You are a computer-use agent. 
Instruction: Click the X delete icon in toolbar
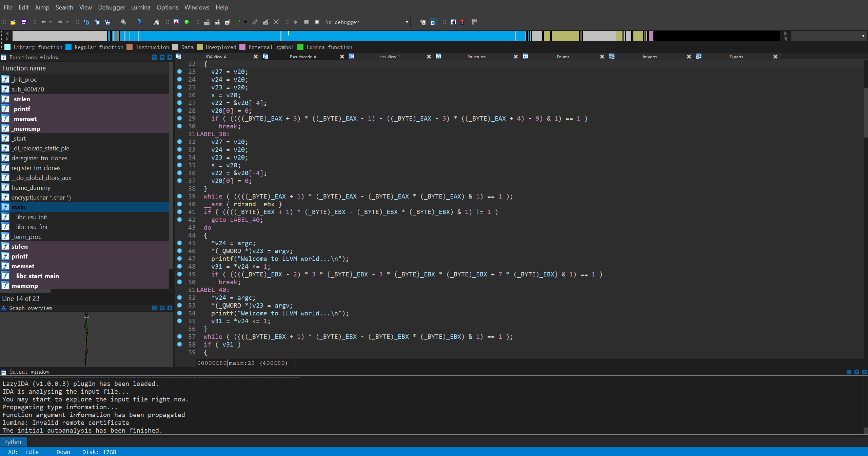276,22
